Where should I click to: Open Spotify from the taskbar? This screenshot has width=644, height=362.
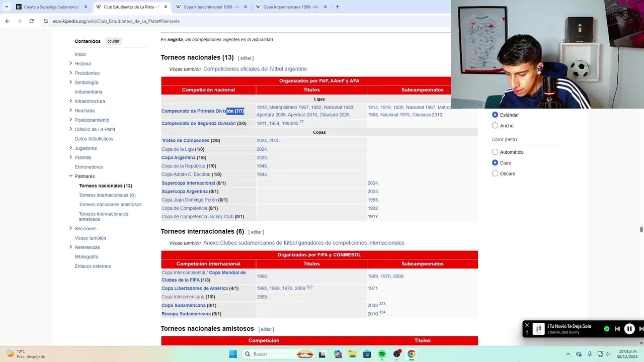(382, 354)
